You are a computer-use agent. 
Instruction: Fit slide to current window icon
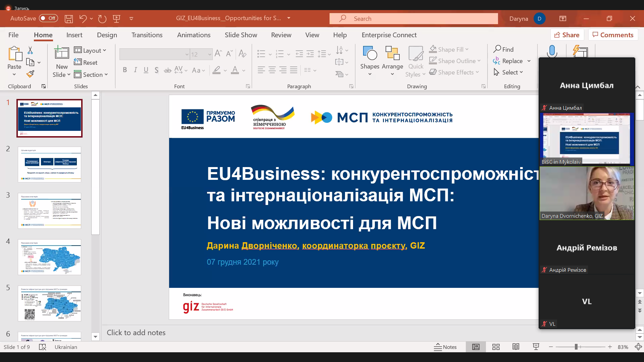(x=638, y=347)
